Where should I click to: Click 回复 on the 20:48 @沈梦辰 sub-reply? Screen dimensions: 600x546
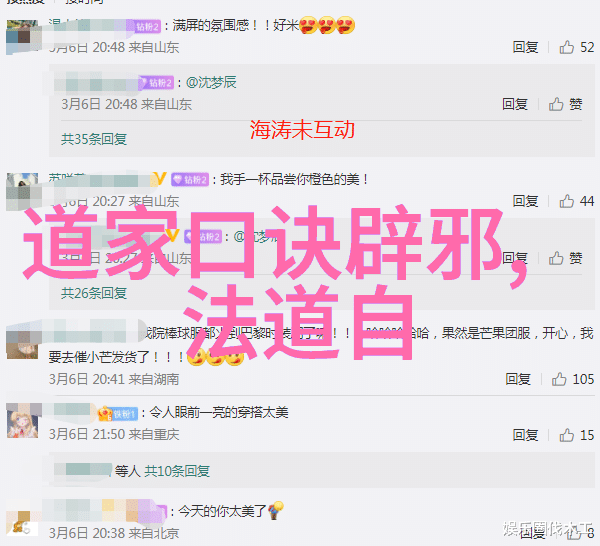(515, 104)
